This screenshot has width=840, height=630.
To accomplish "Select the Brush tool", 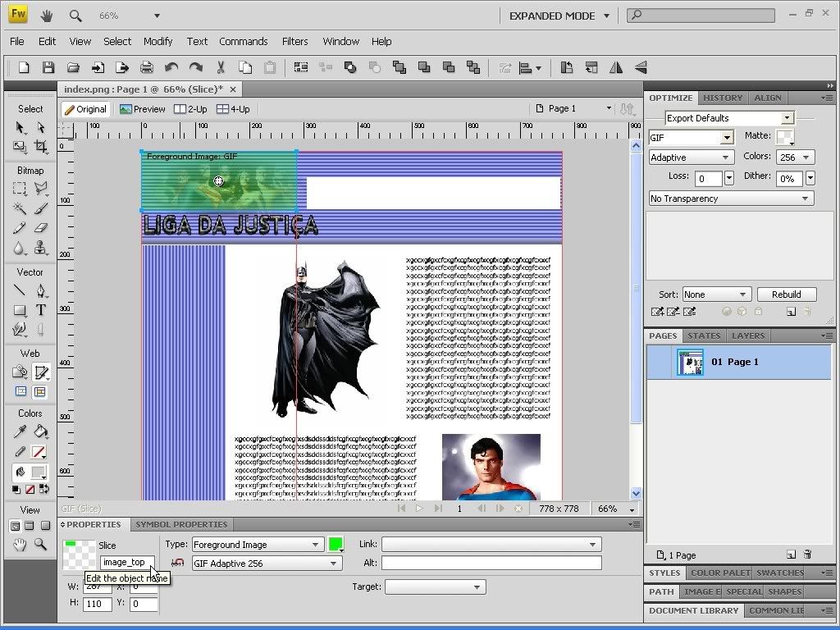I will coord(41,208).
